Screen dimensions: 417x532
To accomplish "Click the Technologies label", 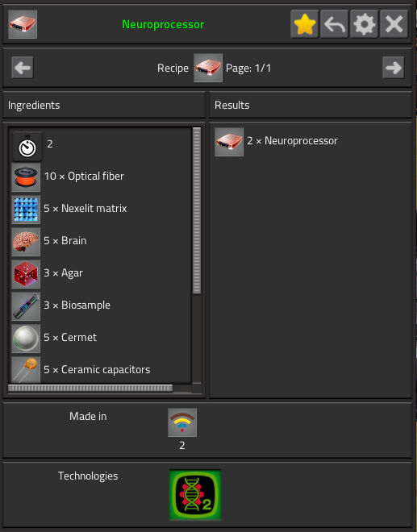I will click(88, 476).
